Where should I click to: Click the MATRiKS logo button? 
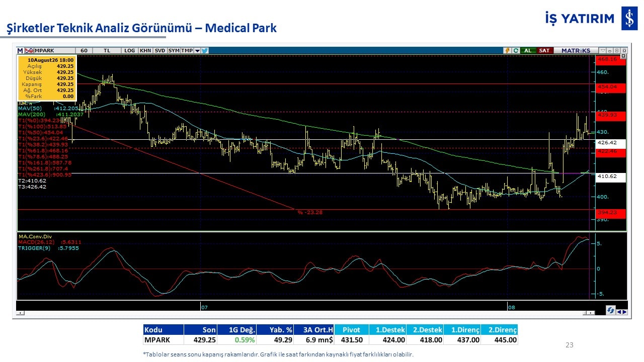(x=576, y=51)
